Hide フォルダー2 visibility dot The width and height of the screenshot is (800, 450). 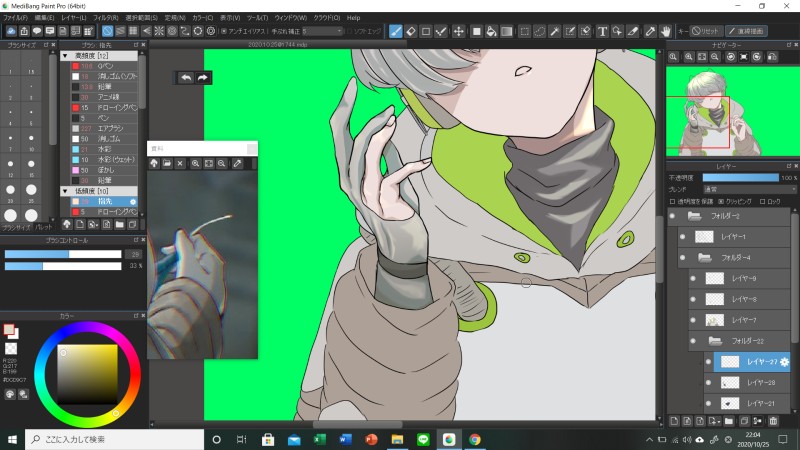(672, 216)
